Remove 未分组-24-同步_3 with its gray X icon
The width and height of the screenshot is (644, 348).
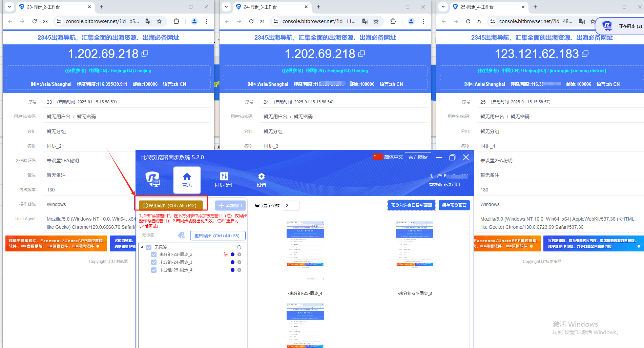(x=239, y=262)
